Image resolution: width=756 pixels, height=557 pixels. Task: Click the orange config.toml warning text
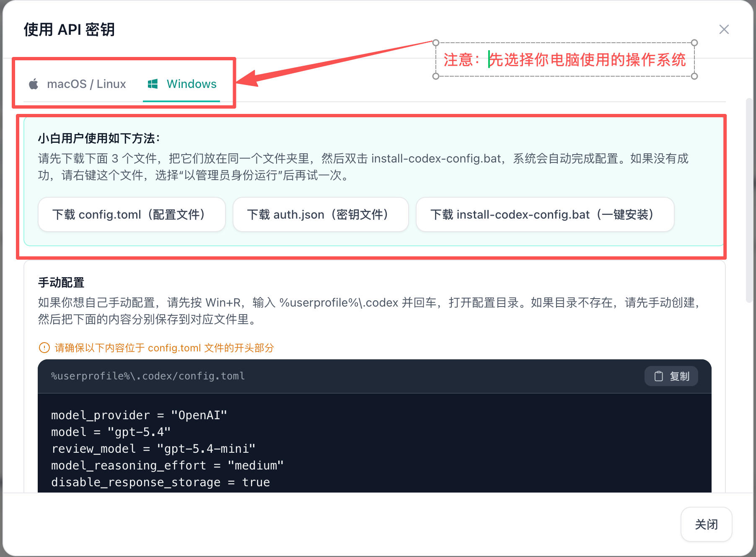(164, 348)
